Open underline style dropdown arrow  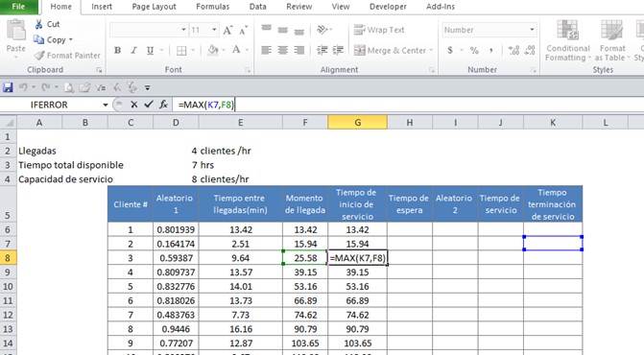pyautogui.click(x=162, y=51)
